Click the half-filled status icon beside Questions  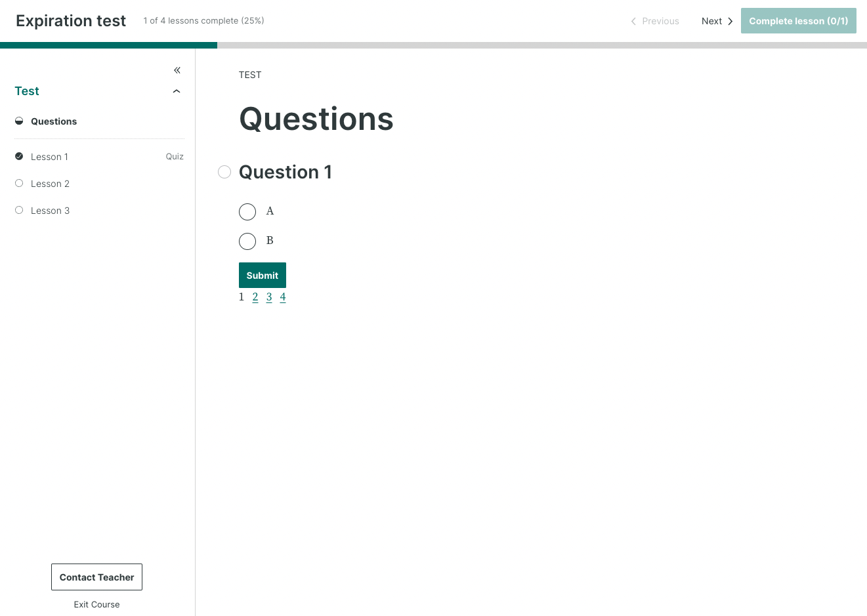(19, 121)
